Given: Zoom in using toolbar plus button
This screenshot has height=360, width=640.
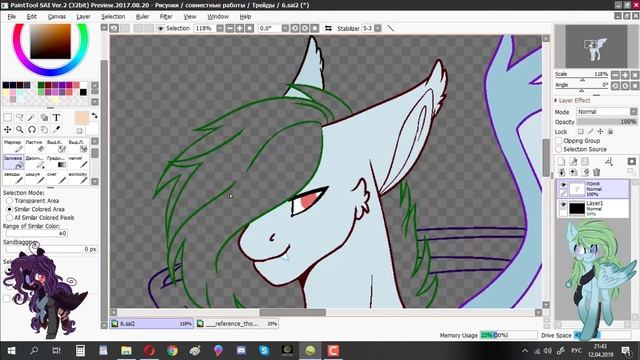Looking at the screenshot, I should (x=240, y=28).
